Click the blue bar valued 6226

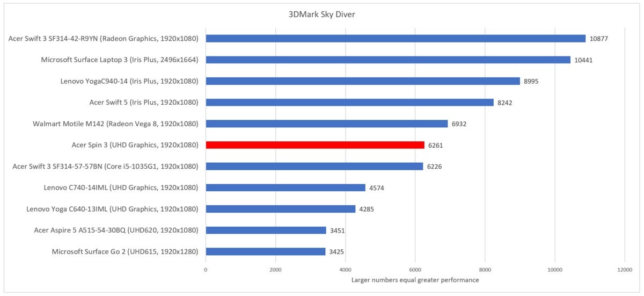coord(314,167)
